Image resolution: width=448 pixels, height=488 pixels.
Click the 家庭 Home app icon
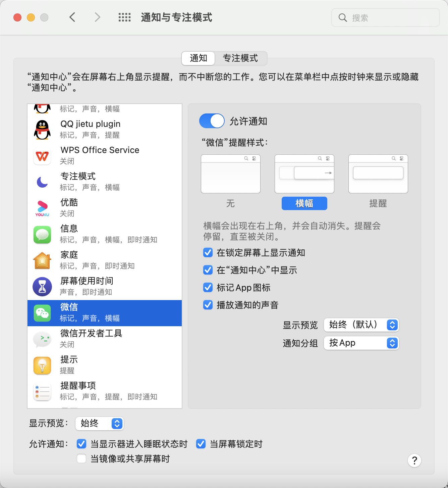[x=42, y=261]
